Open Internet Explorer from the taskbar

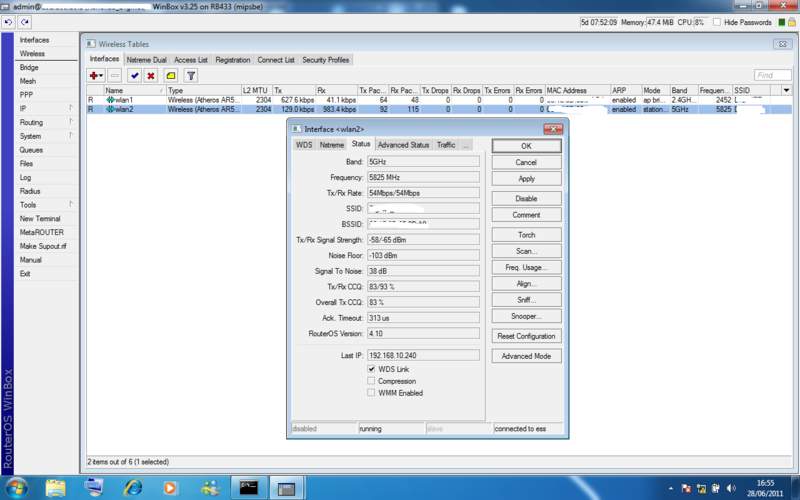point(133,487)
